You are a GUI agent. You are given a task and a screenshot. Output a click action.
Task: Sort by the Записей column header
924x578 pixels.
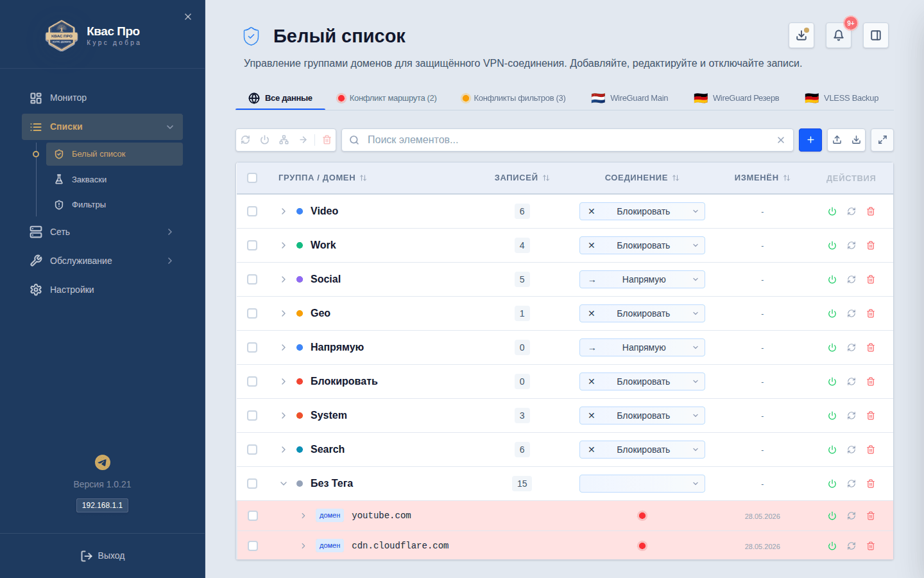[x=522, y=178]
